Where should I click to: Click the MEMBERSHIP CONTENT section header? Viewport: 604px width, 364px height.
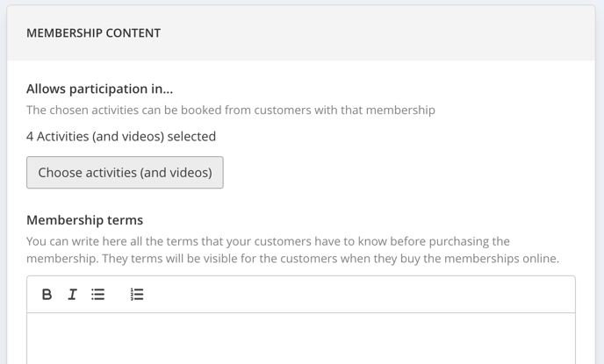[x=94, y=33]
